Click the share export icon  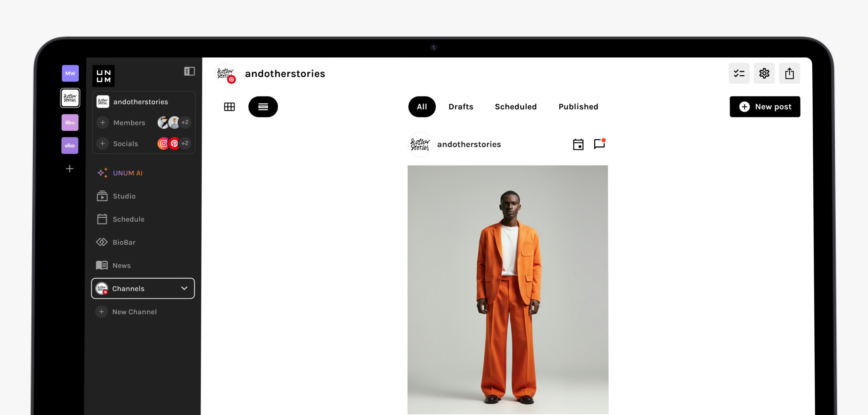(789, 73)
